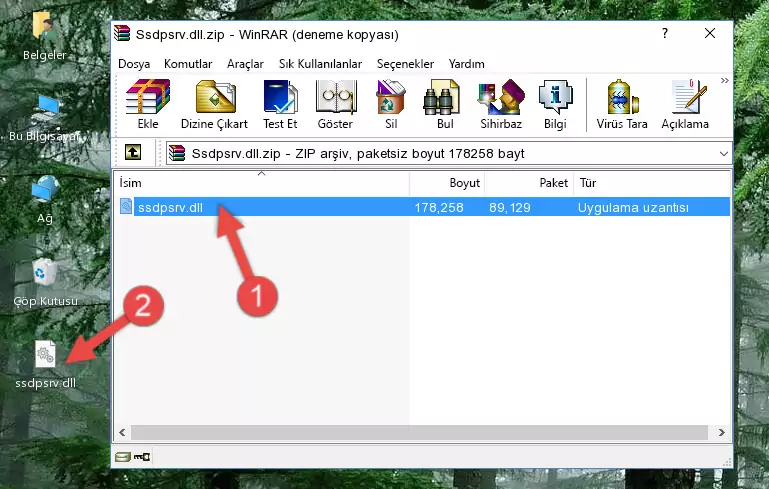
Task: Click the help question mark button
Action: tap(665, 33)
